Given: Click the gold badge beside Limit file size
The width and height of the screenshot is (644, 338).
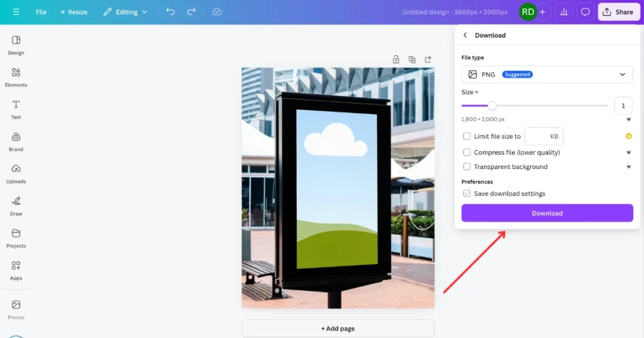Looking at the screenshot, I should (628, 136).
